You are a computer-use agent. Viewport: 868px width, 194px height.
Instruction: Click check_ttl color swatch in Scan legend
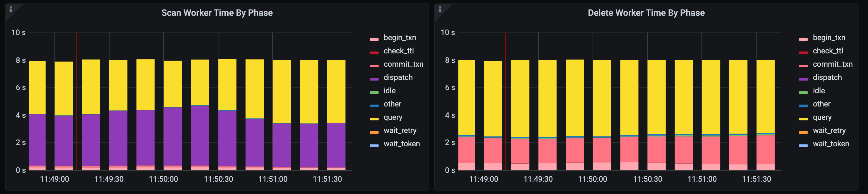pyautogui.click(x=374, y=53)
